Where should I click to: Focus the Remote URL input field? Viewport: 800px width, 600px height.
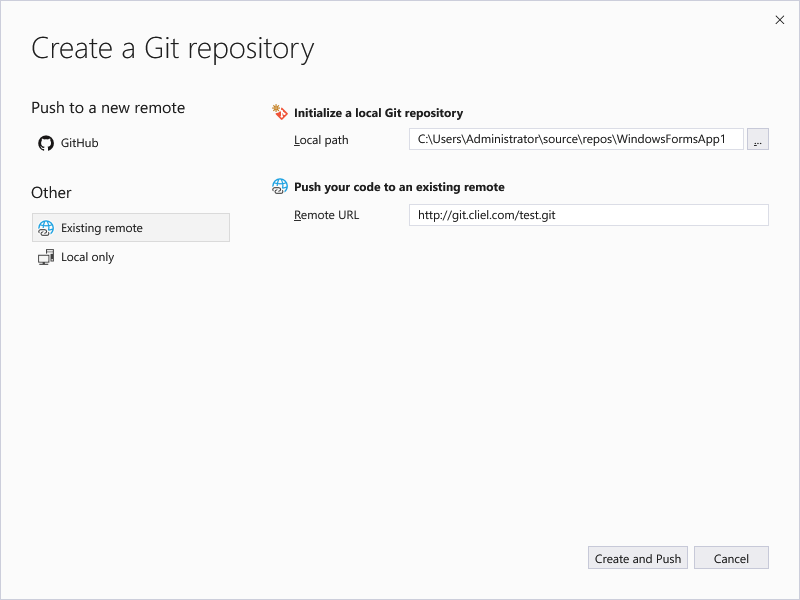coord(589,215)
